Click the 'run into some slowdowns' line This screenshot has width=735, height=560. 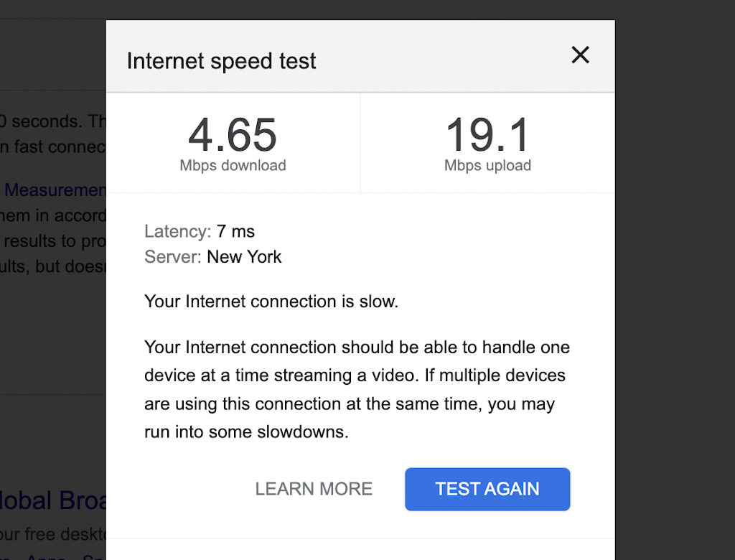click(x=246, y=433)
